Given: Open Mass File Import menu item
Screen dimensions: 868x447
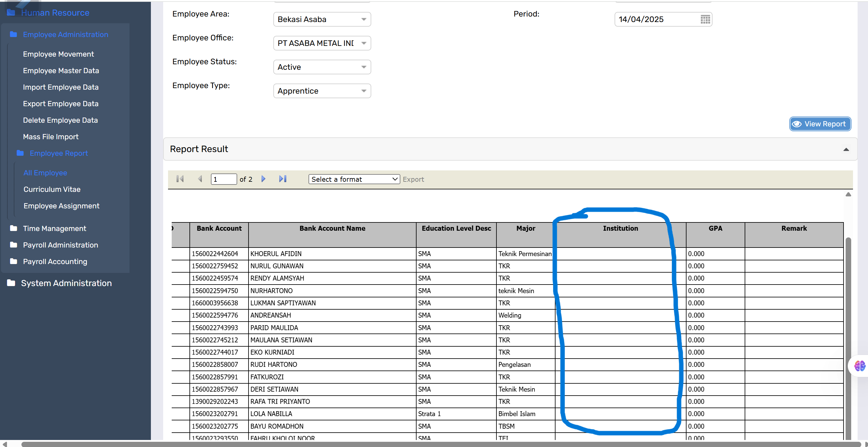Looking at the screenshot, I should pyautogui.click(x=51, y=137).
